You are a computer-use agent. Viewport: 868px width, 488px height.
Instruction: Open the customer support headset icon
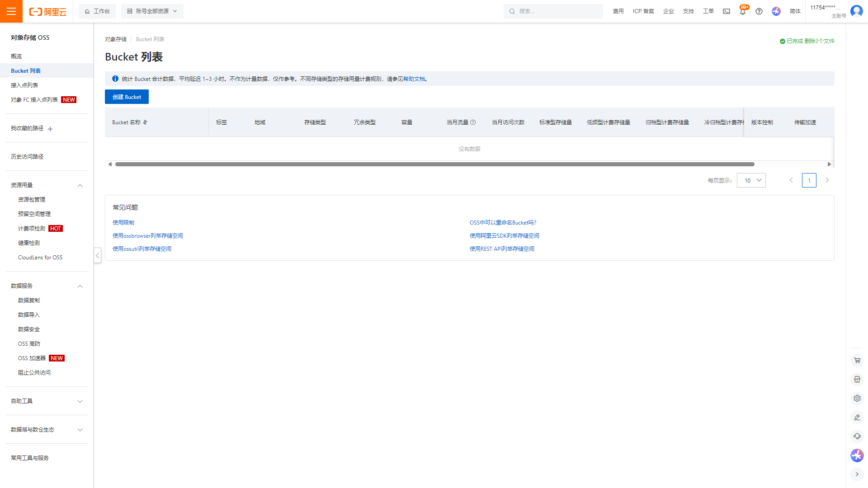857,436
